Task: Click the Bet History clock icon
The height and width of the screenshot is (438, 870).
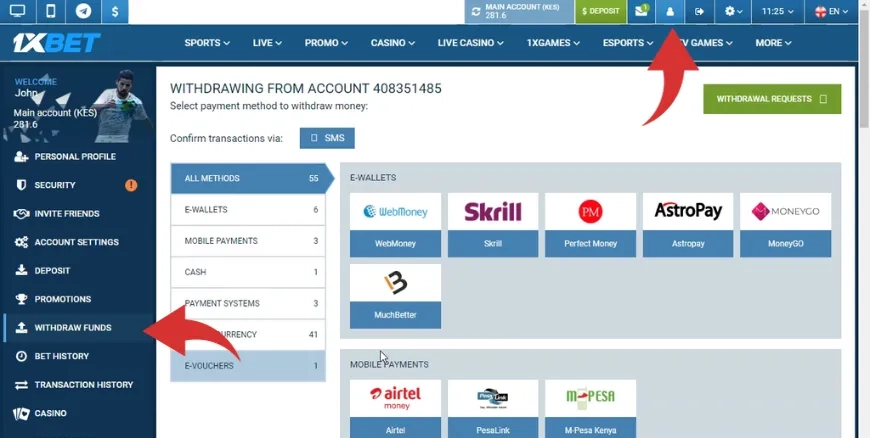Action: pos(21,356)
